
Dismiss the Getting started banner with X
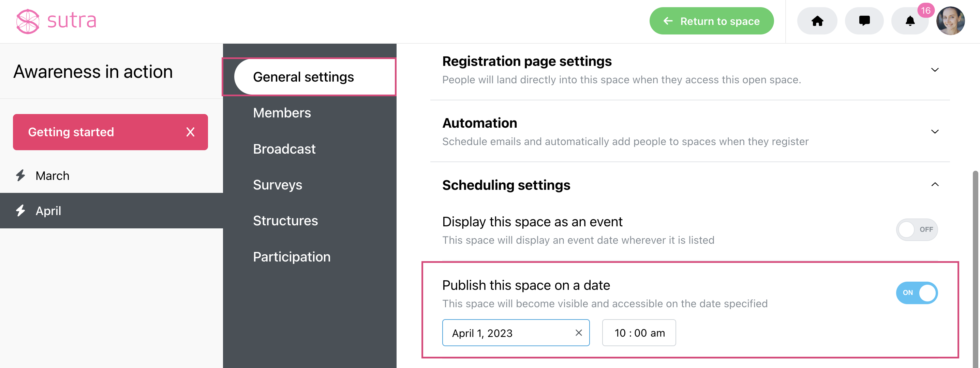point(190,132)
